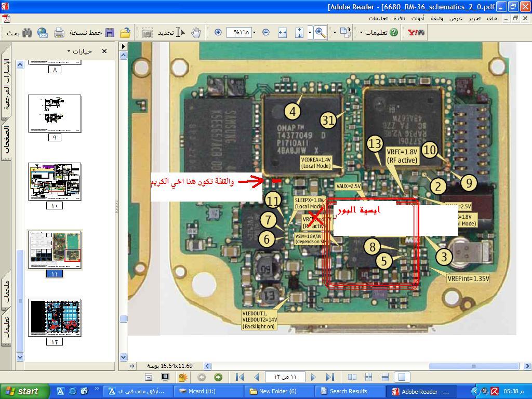Viewport: 532px width, 399px height.
Task: Switch to the Mcard (H:) taskbar window
Action: click(x=208, y=391)
